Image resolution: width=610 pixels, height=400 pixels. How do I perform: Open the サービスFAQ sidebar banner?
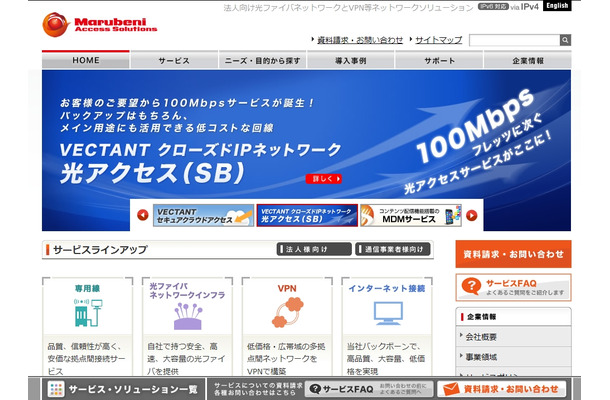click(x=514, y=287)
